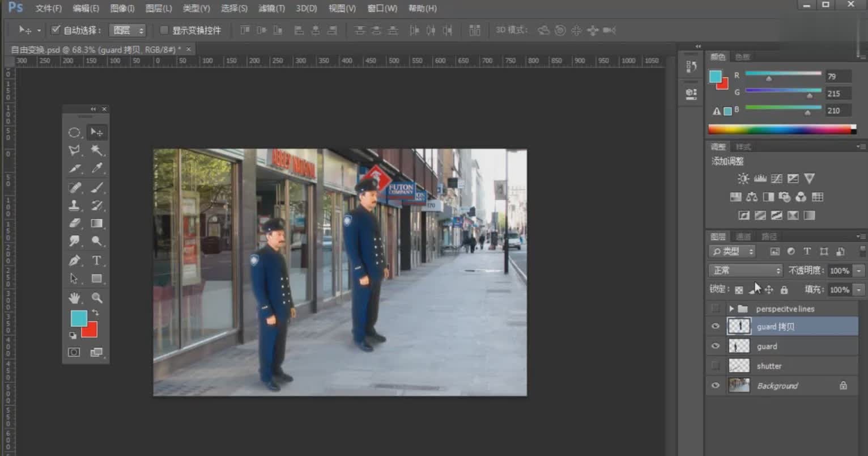Image resolution: width=868 pixels, height=456 pixels.
Task: Select the Horizontal Type tool
Action: [x=97, y=260]
